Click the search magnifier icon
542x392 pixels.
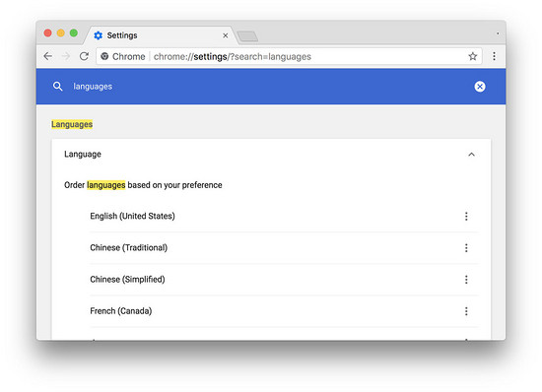(x=58, y=87)
